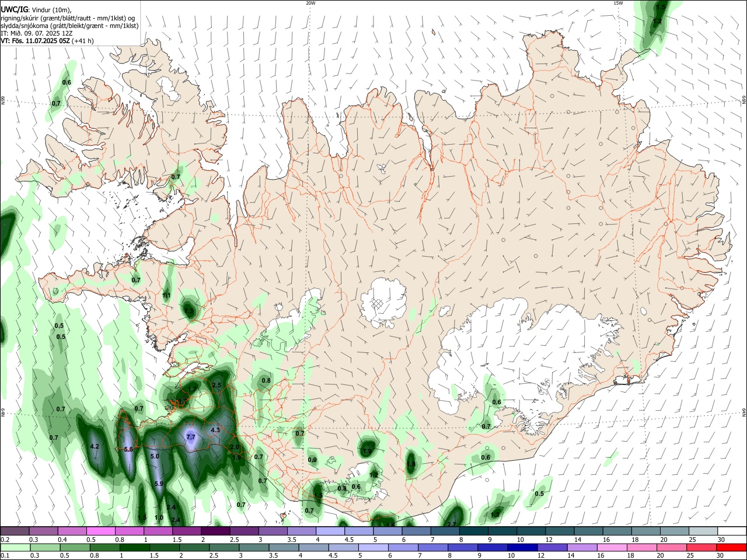Click the 7.7 precipitation maximum value
Viewport: 747px width, 560px height.
click(190, 437)
